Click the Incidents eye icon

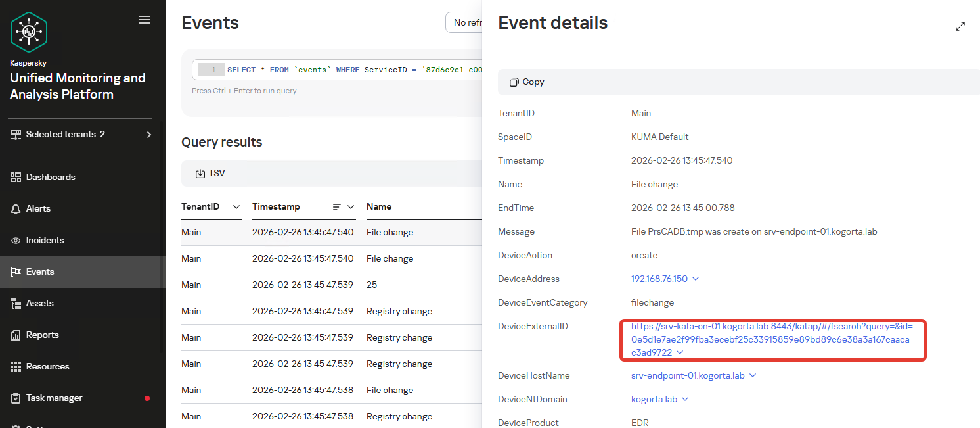(16, 240)
